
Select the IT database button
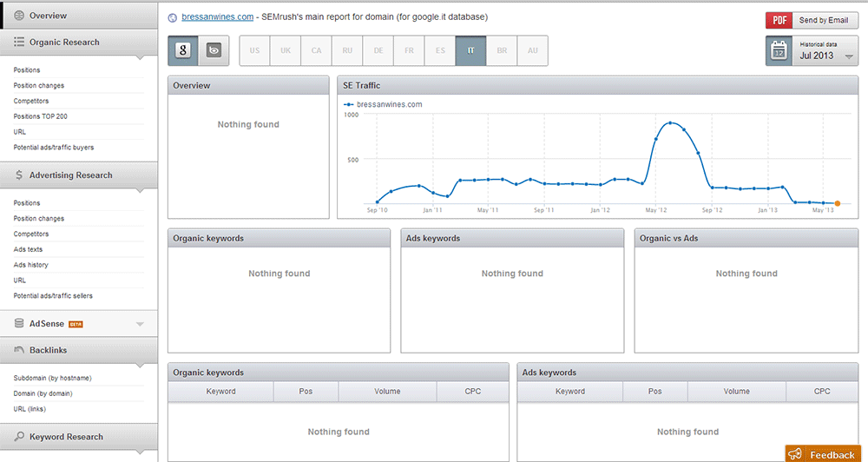point(471,50)
